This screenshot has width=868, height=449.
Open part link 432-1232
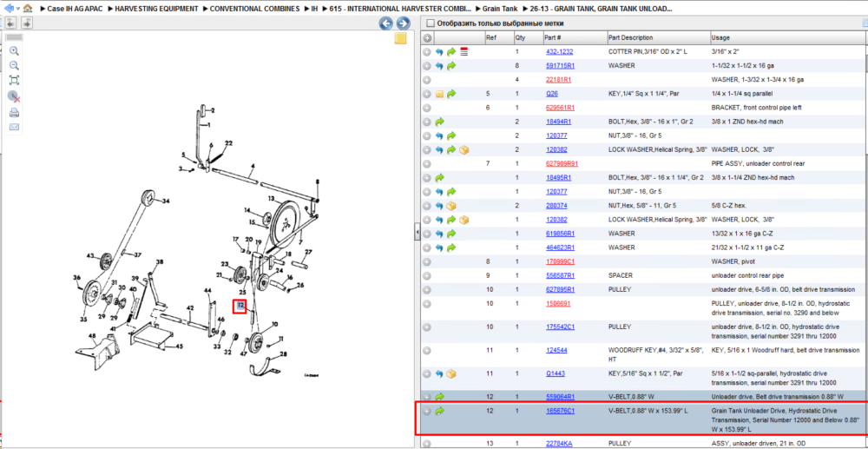(559, 51)
